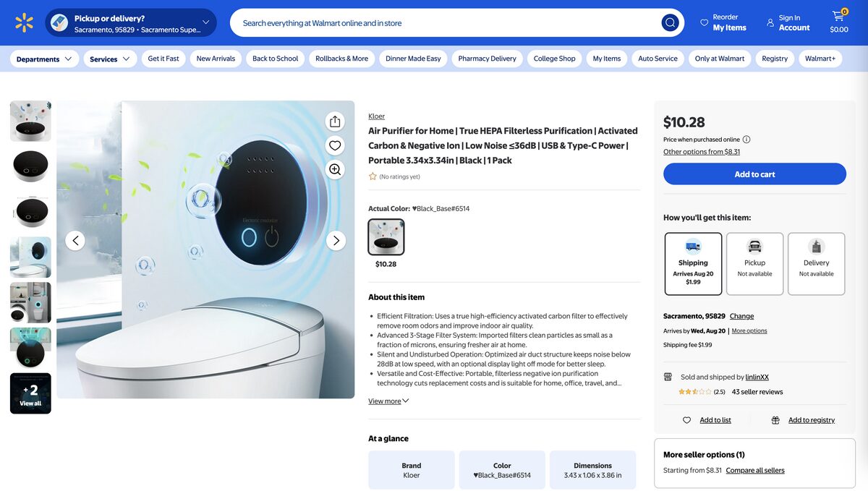Click the no-ratings star icon
Viewport: 868px width, 491px height.
pos(373,176)
